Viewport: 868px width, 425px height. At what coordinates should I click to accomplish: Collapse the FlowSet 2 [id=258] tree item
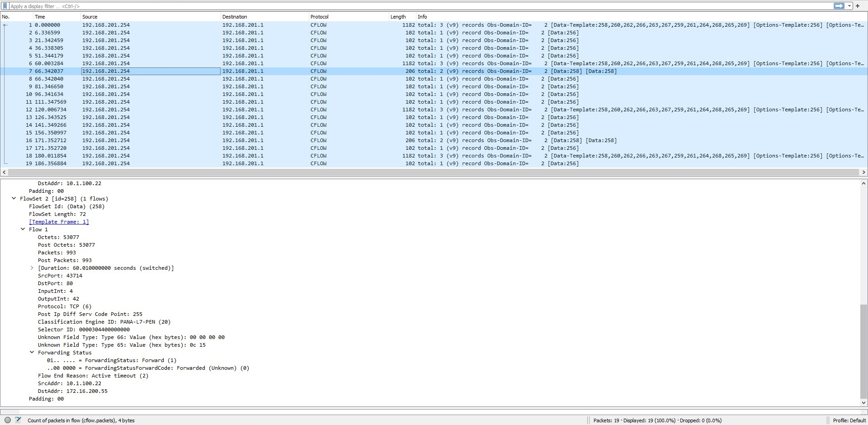pos(13,199)
